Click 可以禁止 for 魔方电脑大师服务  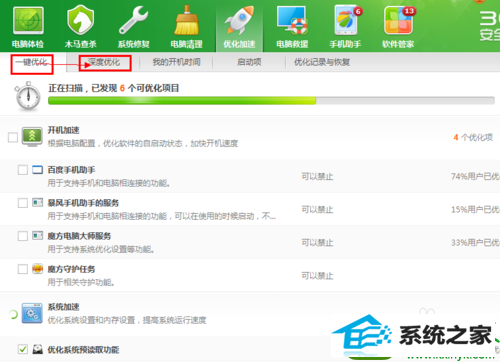coord(317,243)
